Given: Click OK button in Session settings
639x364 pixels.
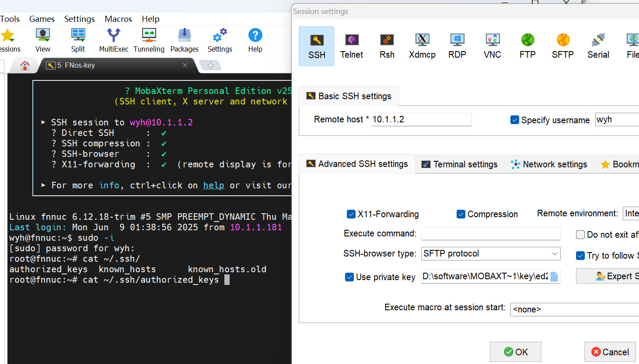Looking at the screenshot, I should 516,352.
